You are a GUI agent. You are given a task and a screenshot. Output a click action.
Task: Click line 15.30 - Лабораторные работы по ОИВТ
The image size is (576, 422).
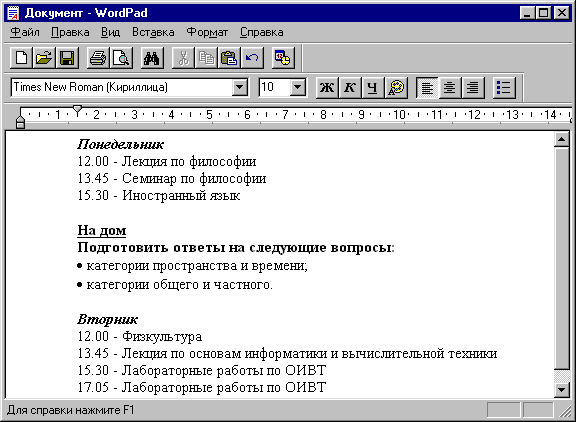201,370
